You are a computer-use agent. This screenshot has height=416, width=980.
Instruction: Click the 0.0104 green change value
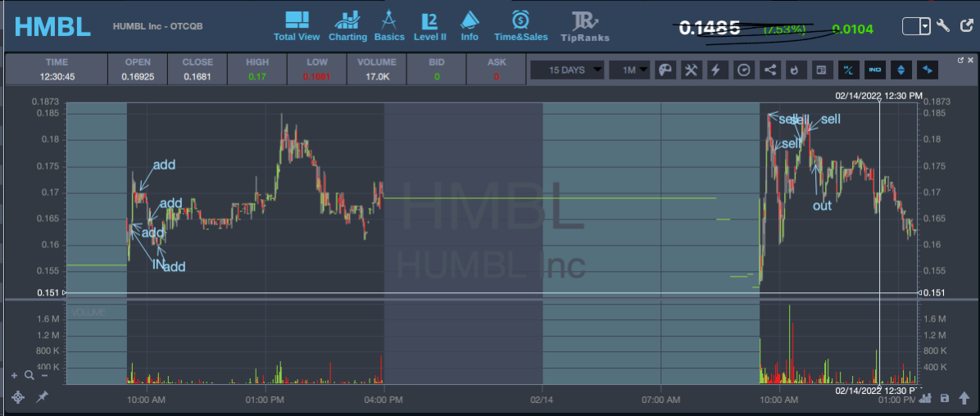click(852, 29)
